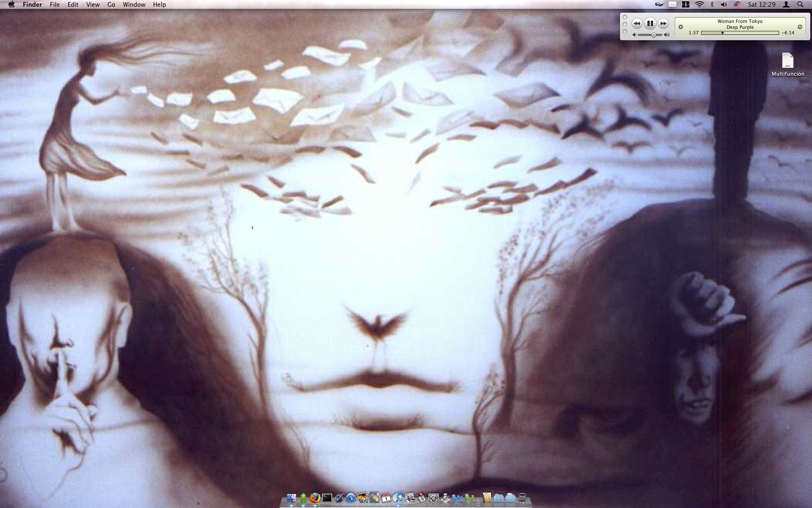Click the 1:37 elapsed time
Viewport: 812px width, 508px height.
[694, 33]
